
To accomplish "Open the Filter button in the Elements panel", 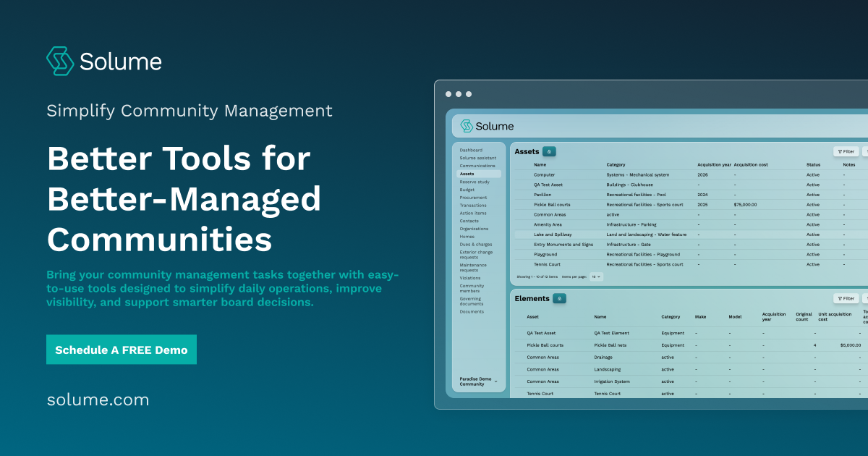I will click(x=846, y=298).
